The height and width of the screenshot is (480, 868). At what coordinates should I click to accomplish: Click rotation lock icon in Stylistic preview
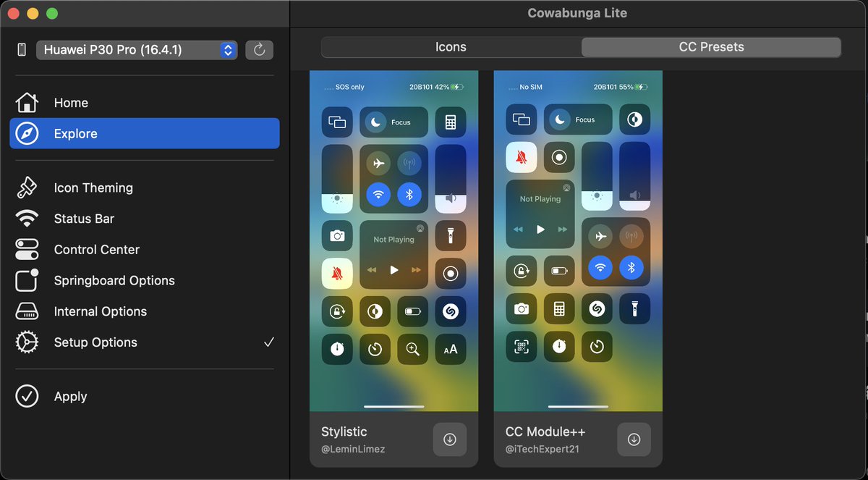tap(337, 311)
